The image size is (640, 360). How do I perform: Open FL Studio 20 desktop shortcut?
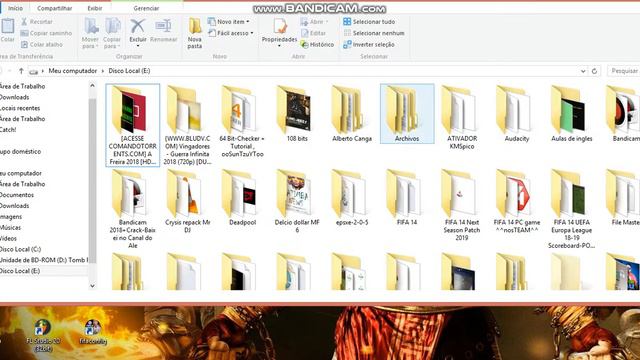coord(43,336)
